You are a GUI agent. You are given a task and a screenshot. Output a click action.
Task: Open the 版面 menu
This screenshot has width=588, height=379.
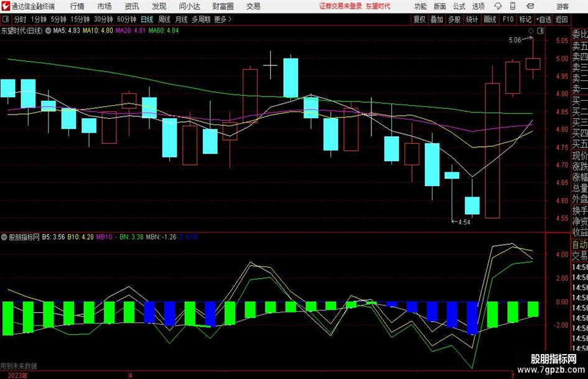pyautogui.click(x=439, y=6)
